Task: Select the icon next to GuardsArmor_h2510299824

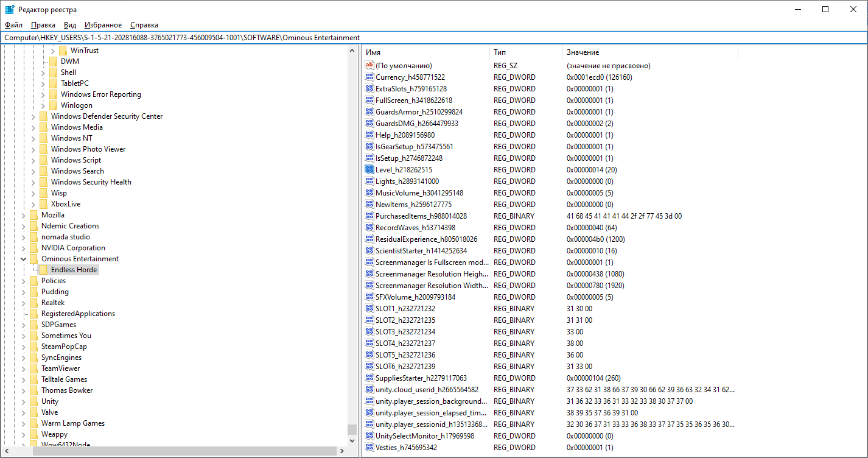Action: [x=369, y=112]
